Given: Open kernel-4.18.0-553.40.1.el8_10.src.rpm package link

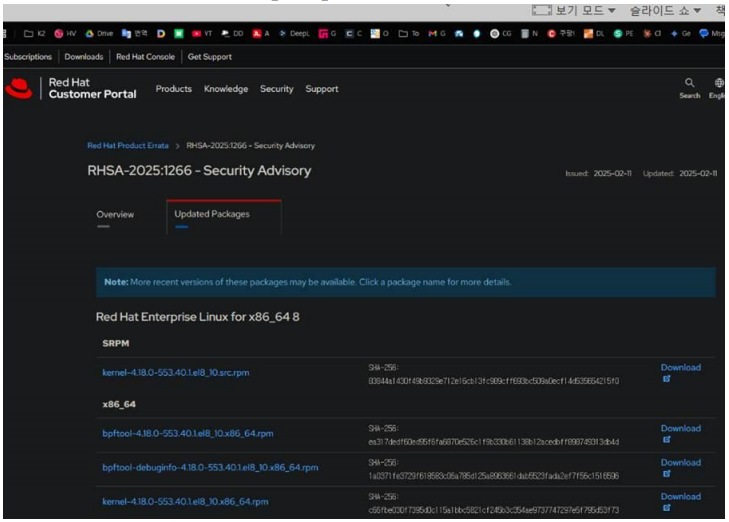Looking at the screenshot, I should pos(176,373).
